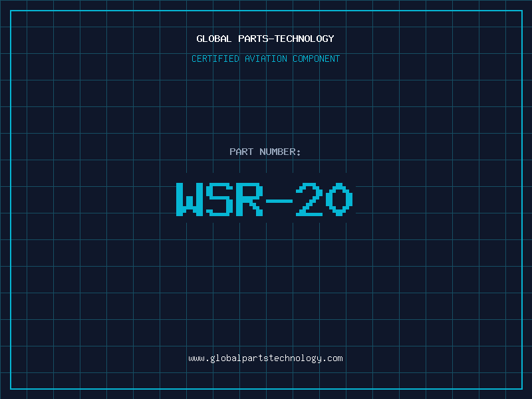The height and width of the screenshot is (399, 532).
Task: Click the word NUMBER: in the label
Action: tap(280, 152)
